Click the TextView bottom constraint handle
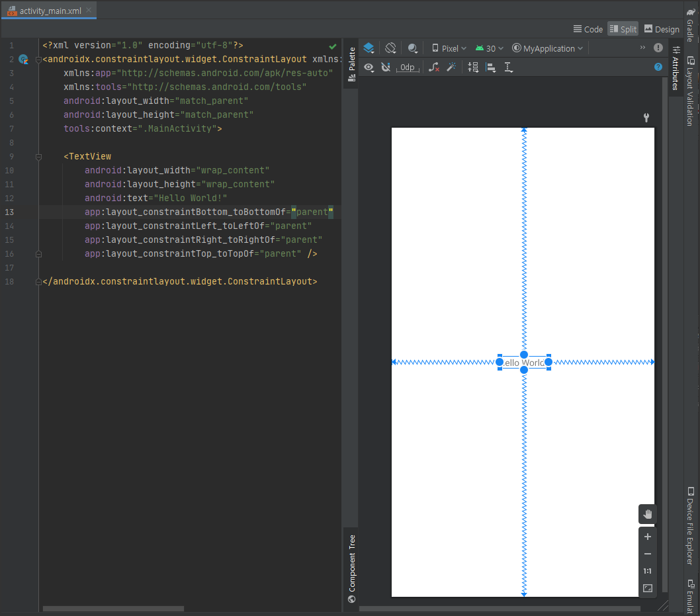Image resolution: width=700 pixels, height=616 pixels. point(524,370)
